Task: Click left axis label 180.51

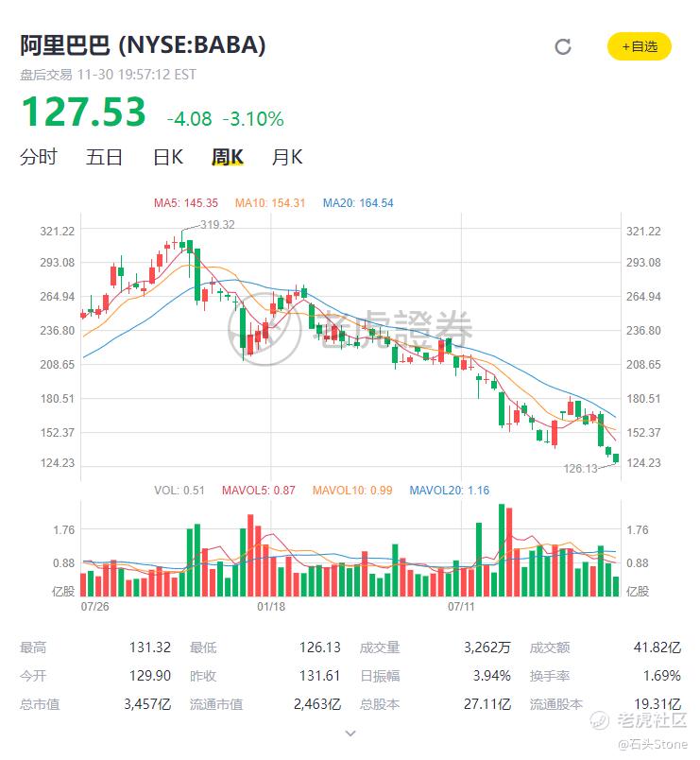Action: [58, 398]
